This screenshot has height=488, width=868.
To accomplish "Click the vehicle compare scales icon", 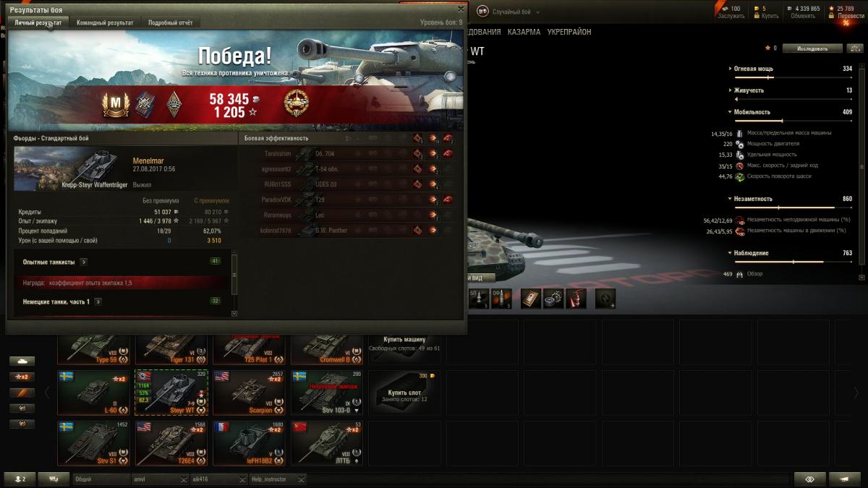I will click(x=856, y=48).
